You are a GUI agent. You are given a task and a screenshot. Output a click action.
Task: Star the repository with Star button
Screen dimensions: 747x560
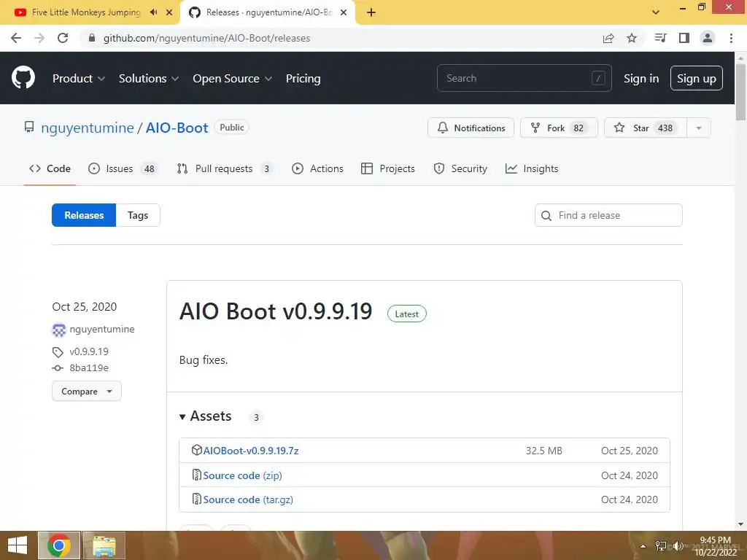pyautogui.click(x=645, y=128)
